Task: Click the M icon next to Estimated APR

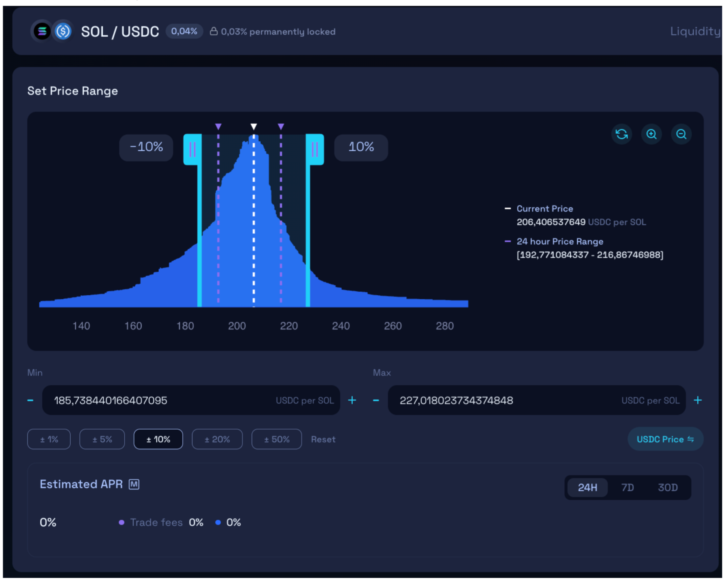Action: coord(134,484)
